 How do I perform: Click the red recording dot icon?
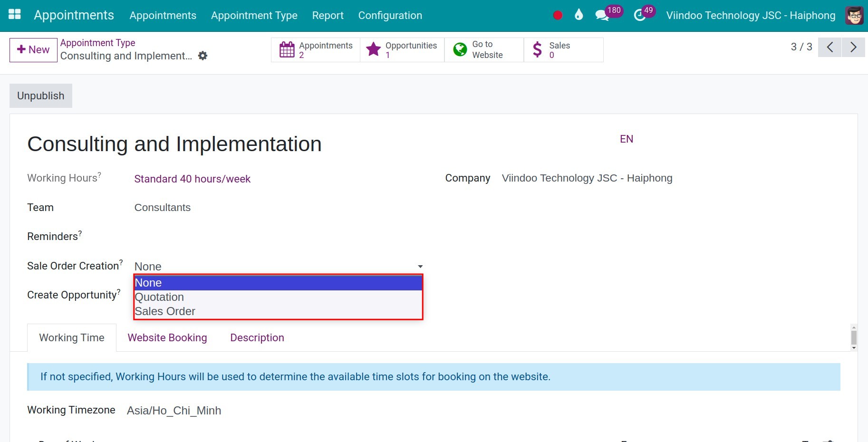coord(558,15)
